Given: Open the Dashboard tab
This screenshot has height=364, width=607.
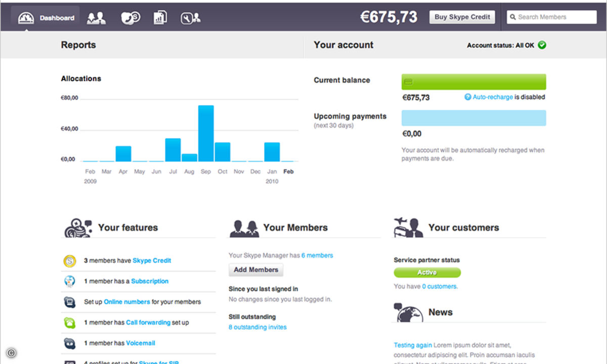Looking at the screenshot, I should pyautogui.click(x=45, y=18).
